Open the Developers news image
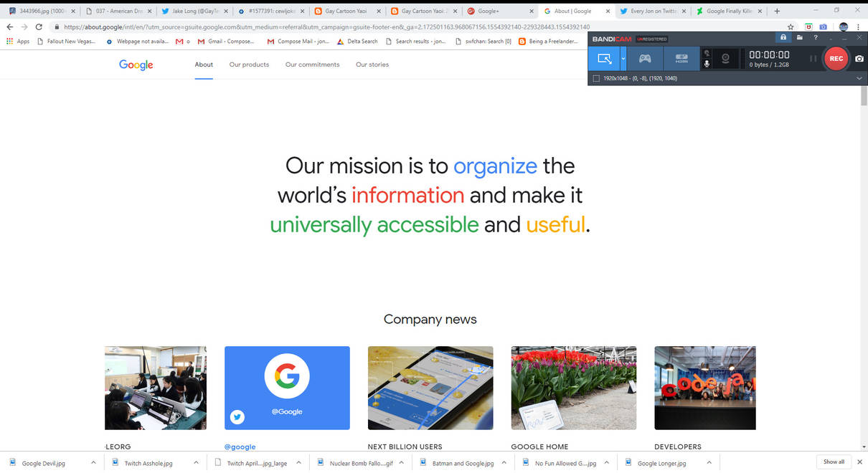The height and width of the screenshot is (473, 868). [705, 388]
